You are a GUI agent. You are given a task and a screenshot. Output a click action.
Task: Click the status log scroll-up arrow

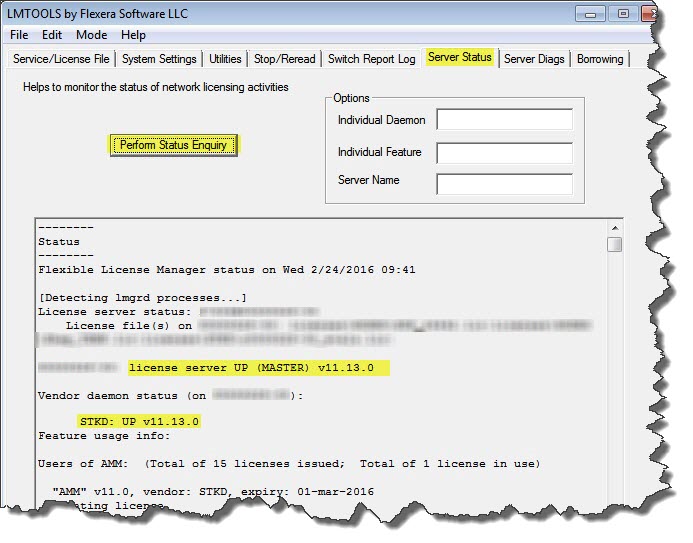pos(615,228)
